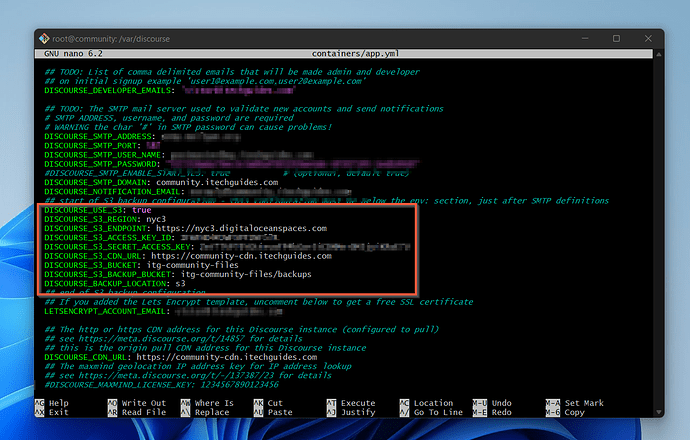This screenshot has height=440, width=690.
Task: Click the DISCOURSE_DEVELOPER_EMAILS key
Action: coord(109,91)
